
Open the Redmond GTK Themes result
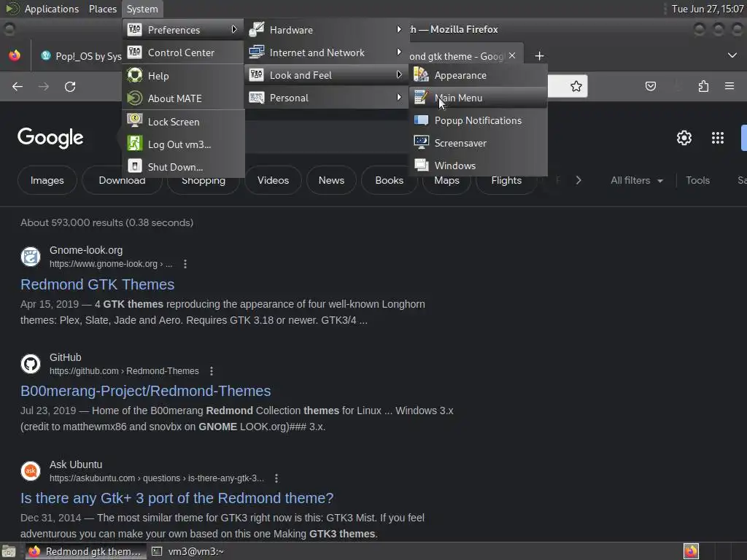pyautogui.click(x=97, y=284)
